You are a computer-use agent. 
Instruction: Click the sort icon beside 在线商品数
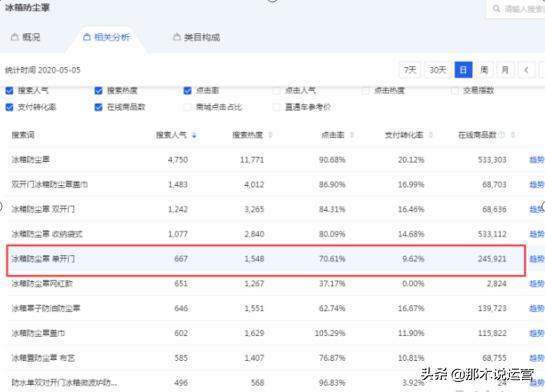click(513, 135)
